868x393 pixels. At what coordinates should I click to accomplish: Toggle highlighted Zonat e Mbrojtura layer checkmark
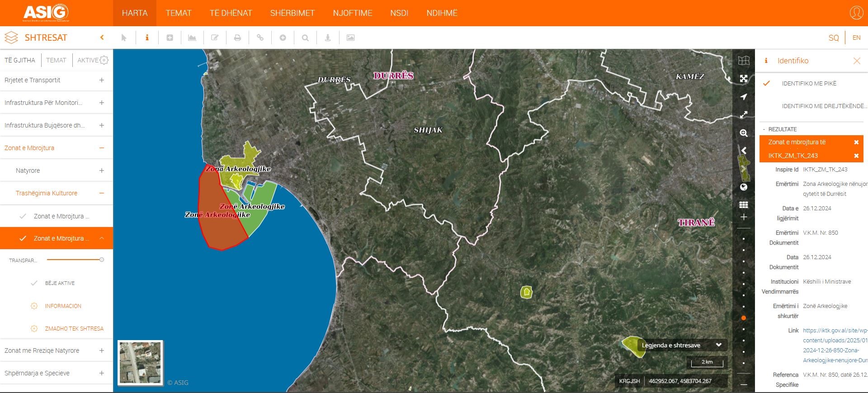coord(23,238)
